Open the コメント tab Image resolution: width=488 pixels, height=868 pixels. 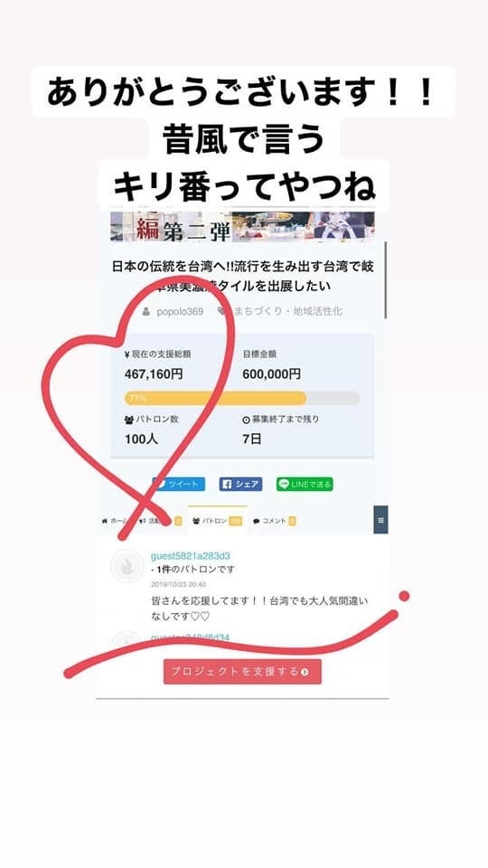click(x=274, y=521)
